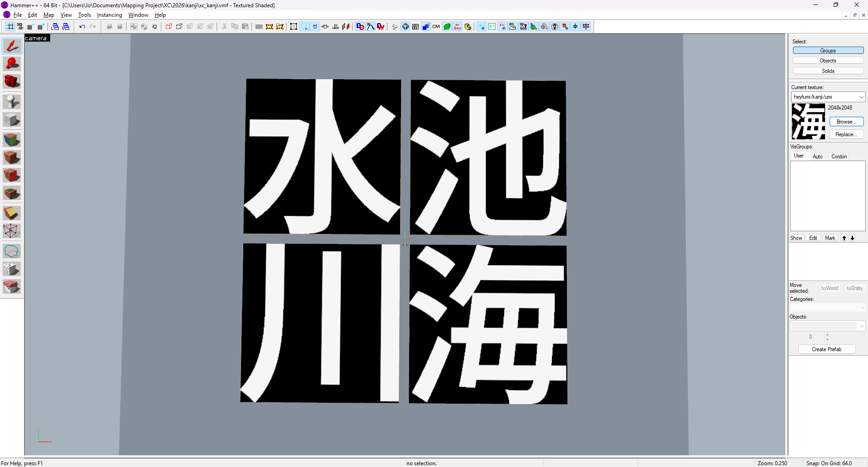Expand the Objects combo box
The height and width of the screenshot is (467, 868).
point(861,326)
